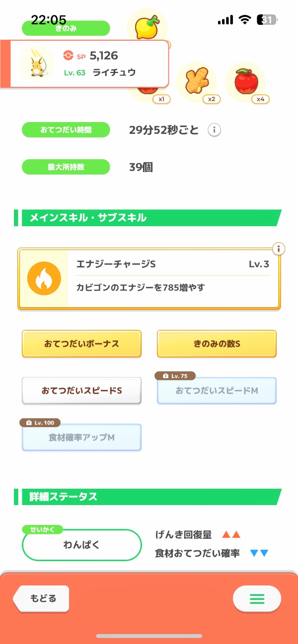The height and width of the screenshot is (644, 298).
Task: Tap the flame skill icon
Action: pyautogui.click(x=44, y=279)
